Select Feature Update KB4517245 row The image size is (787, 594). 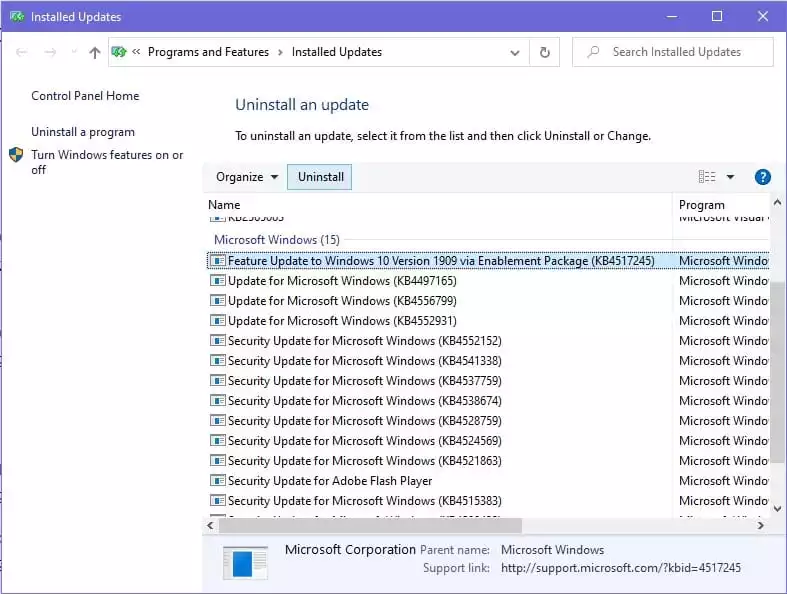(487, 261)
